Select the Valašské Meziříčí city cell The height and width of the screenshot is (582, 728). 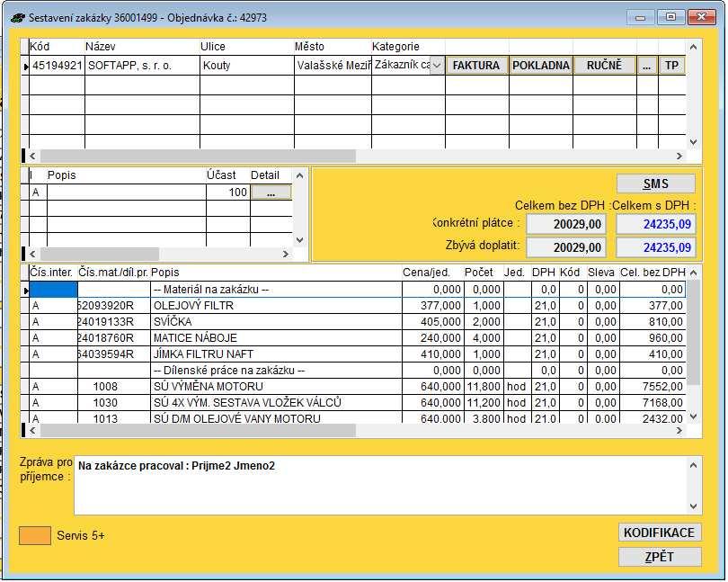333,66
